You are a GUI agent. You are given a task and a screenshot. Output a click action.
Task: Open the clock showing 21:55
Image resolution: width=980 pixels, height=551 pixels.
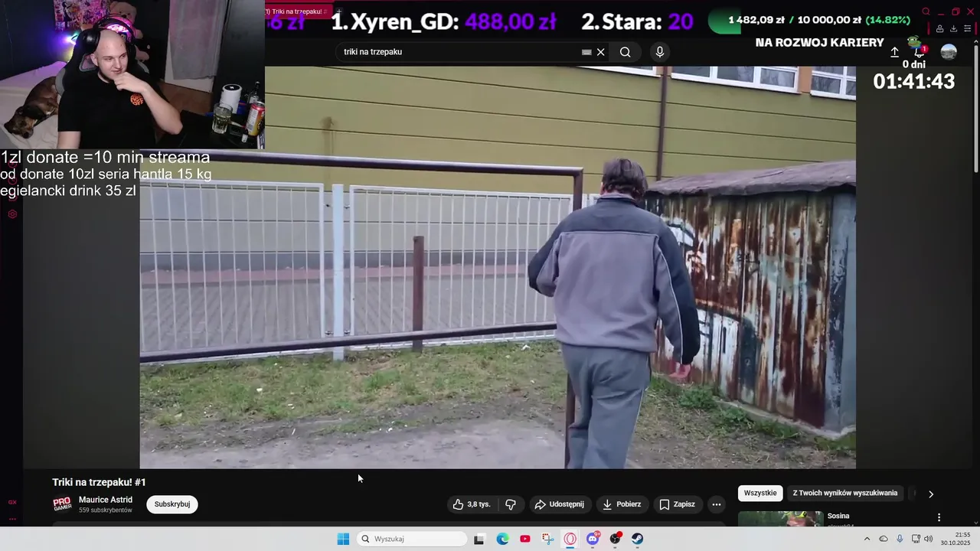pyautogui.click(x=955, y=539)
